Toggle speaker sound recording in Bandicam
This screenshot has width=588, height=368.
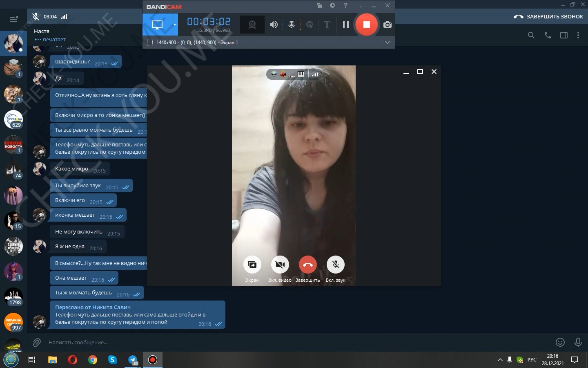coord(274,25)
